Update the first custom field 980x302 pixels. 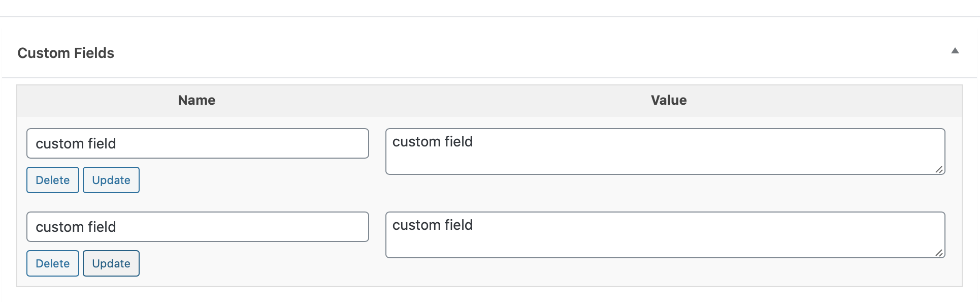111,180
